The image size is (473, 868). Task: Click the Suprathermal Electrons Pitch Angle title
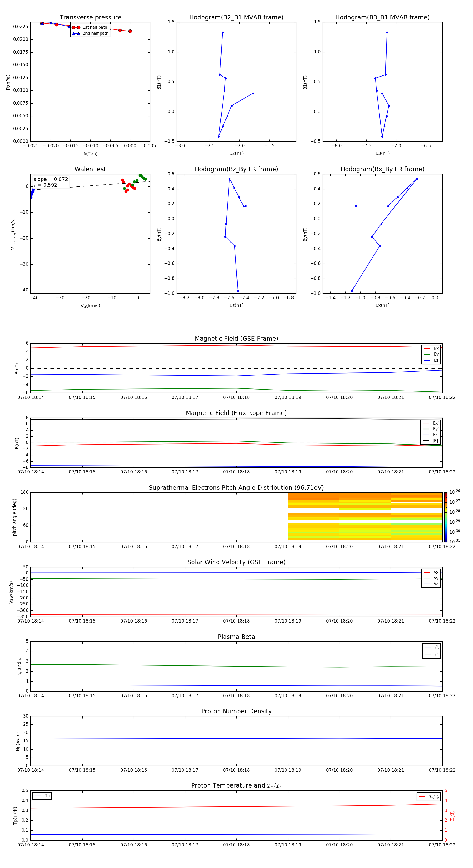[x=236, y=488]
